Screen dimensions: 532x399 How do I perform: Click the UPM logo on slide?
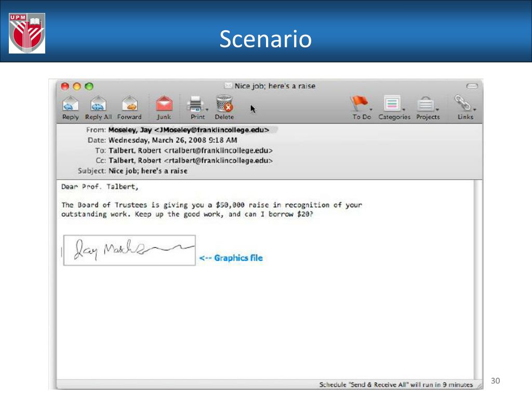click(27, 33)
